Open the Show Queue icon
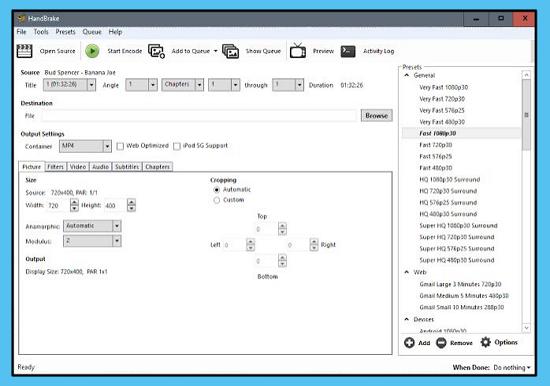Image resolution: width=550 pixels, height=386 pixels. (x=231, y=51)
